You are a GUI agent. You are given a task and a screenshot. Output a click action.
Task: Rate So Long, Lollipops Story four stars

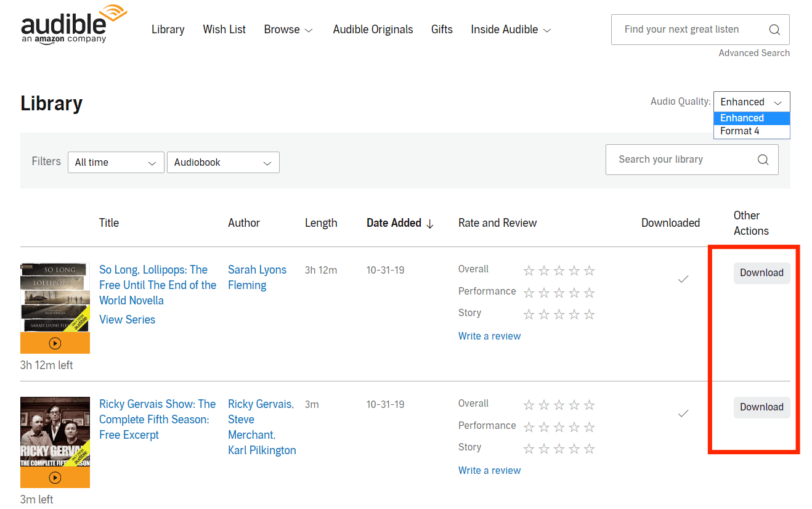coord(574,314)
